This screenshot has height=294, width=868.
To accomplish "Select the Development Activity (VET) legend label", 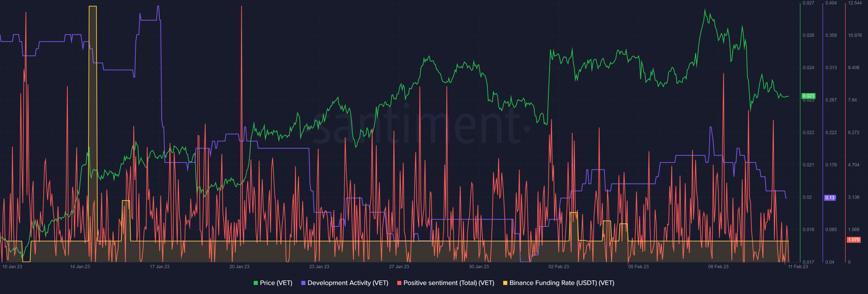I will (348, 283).
